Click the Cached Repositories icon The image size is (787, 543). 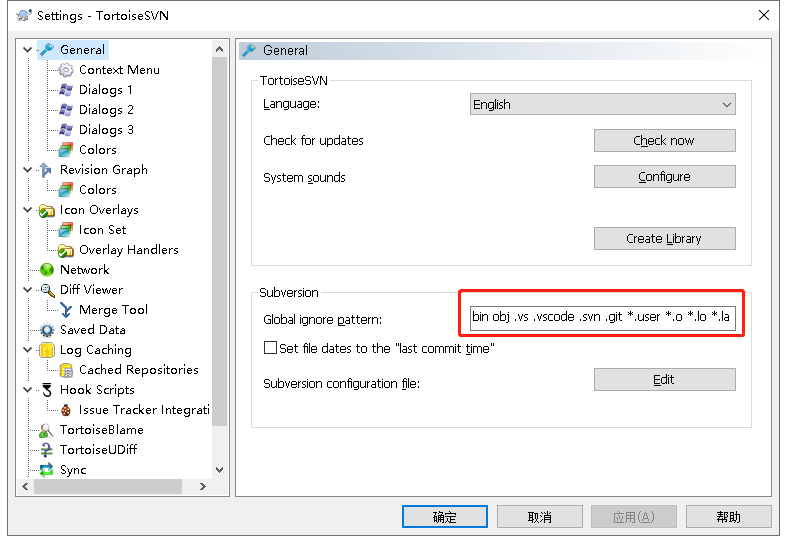pyautogui.click(x=66, y=370)
